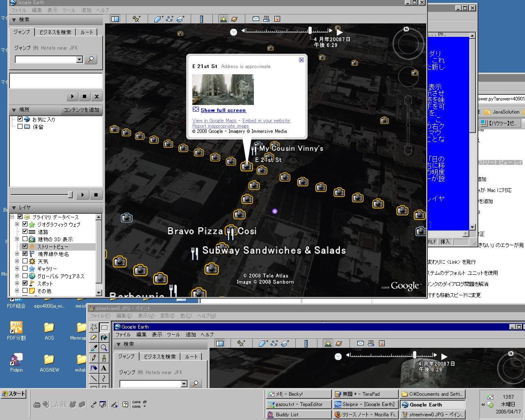The height and width of the screenshot is (420, 525).
Task: Enable the グローバル アウェアネス layer checkbox
Action: tap(25, 276)
